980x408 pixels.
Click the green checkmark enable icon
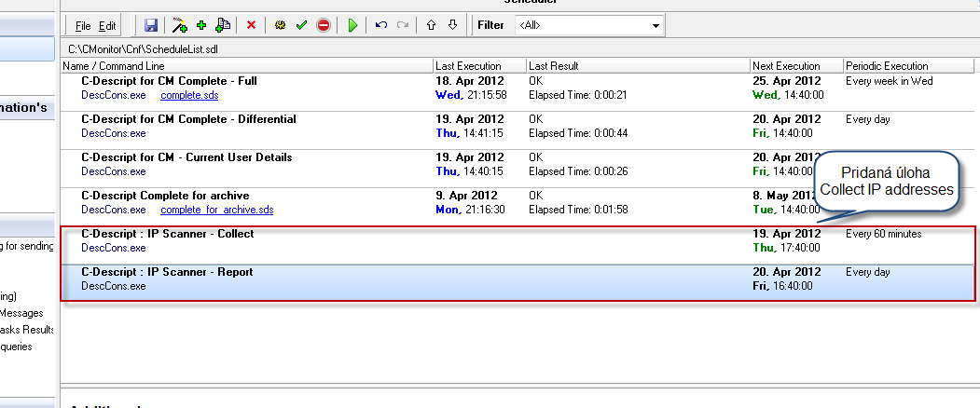(302, 25)
